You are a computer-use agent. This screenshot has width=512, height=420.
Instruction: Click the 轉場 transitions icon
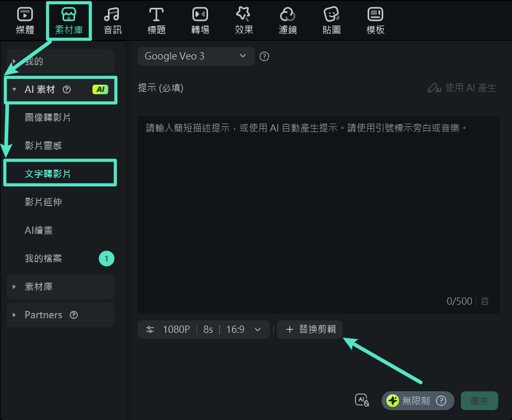200,20
